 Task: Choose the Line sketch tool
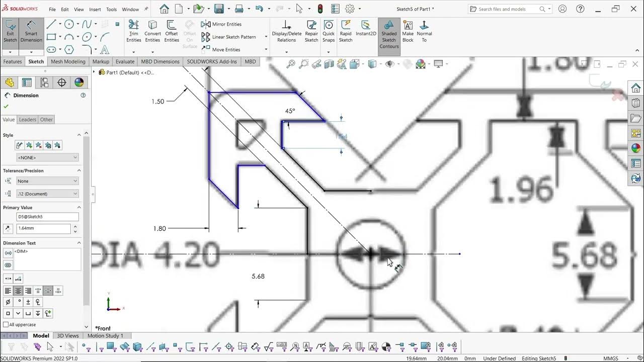51,24
